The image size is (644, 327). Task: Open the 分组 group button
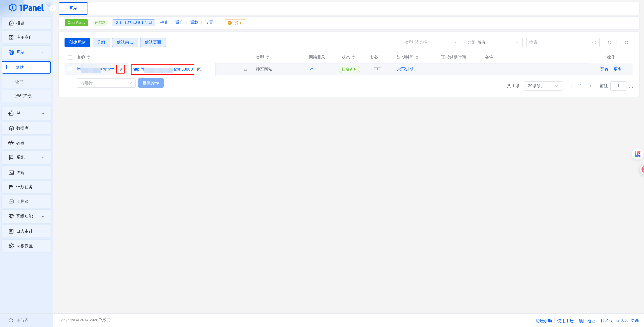click(x=101, y=42)
